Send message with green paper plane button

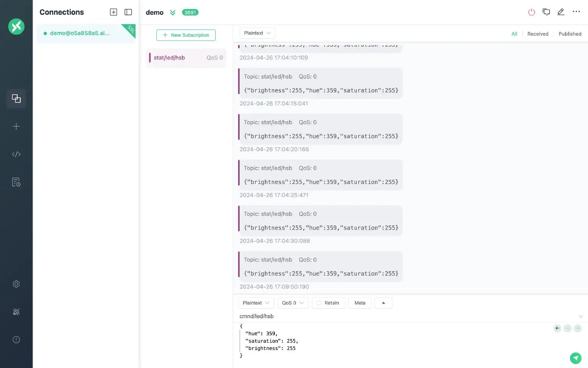575,358
